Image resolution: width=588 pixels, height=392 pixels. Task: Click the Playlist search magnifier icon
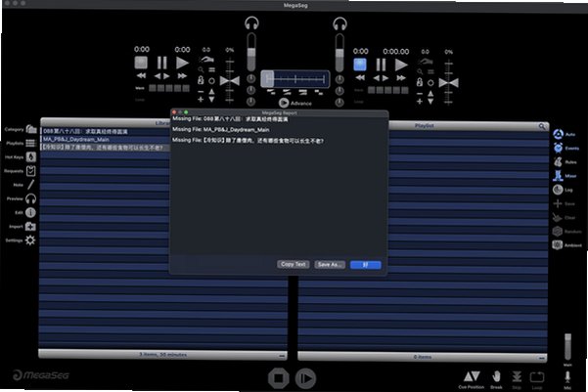pyautogui.click(x=542, y=126)
